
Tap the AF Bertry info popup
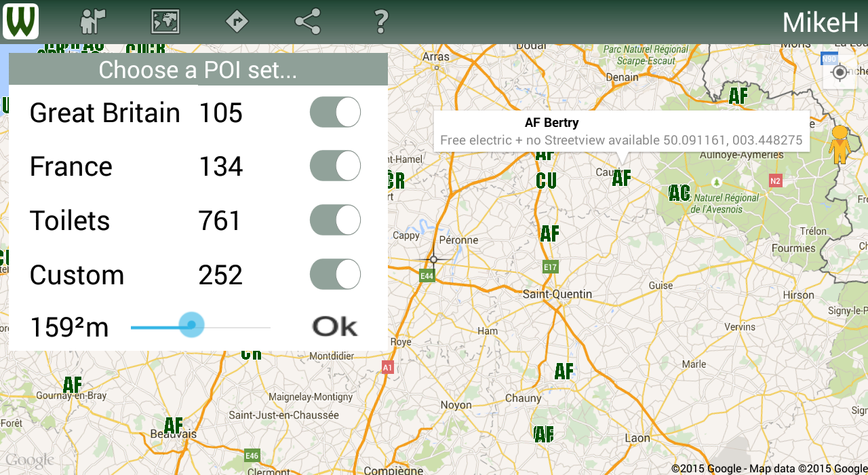click(622, 131)
